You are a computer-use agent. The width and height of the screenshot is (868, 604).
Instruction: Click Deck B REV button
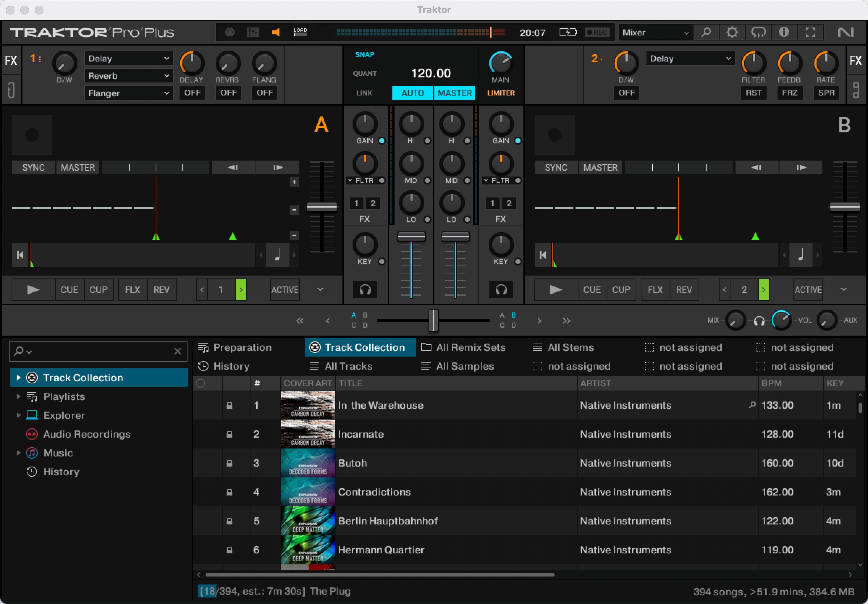pos(684,290)
